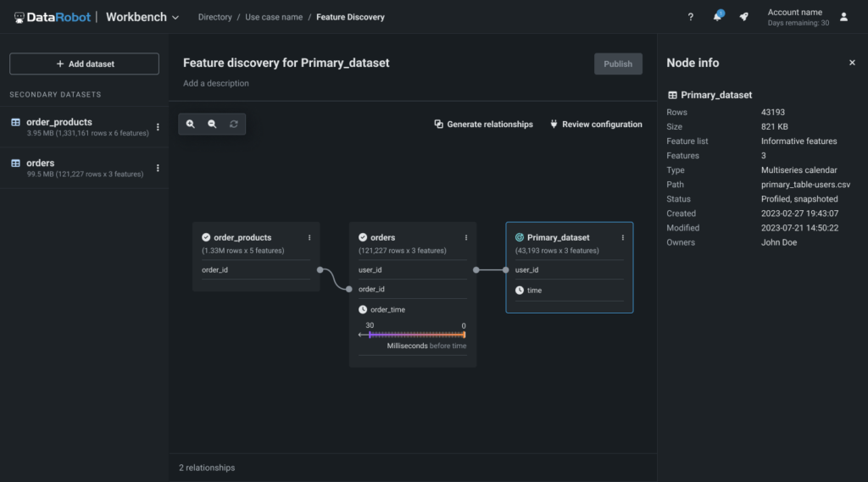The width and height of the screenshot is (868, 482).
Task: Zoom in on the canvas
Action: pyautogui.click(x=191, y=124)
